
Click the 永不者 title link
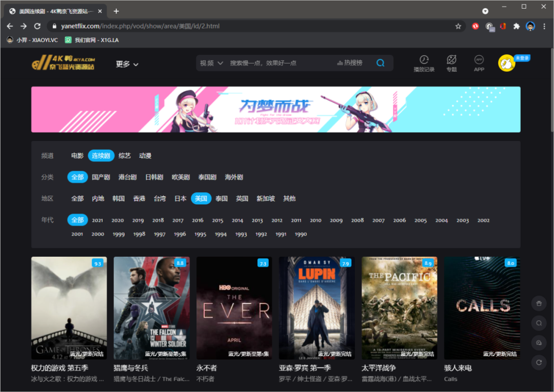pos(207,368)
